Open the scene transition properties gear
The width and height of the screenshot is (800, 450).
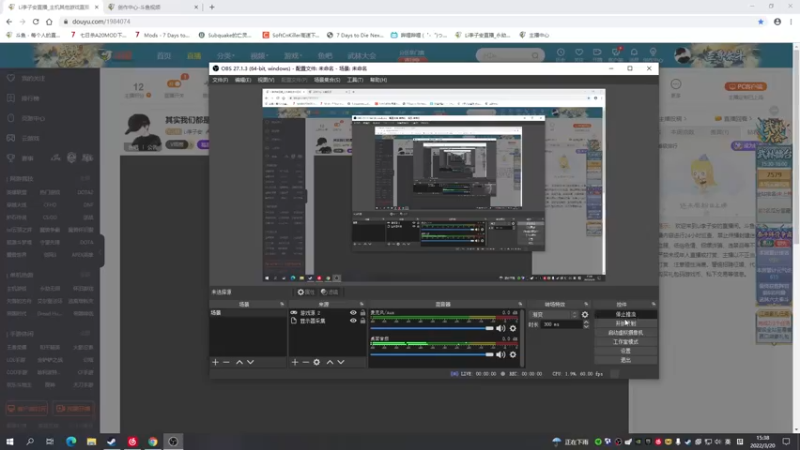point(585,315)
